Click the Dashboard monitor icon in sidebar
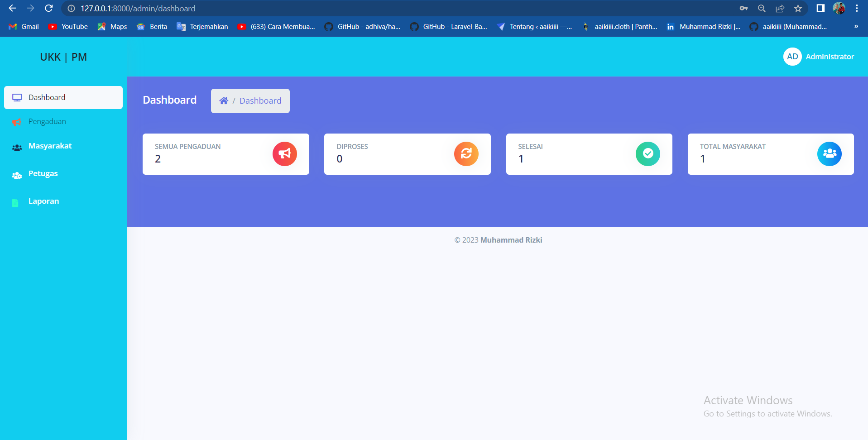 click(17, 98)
